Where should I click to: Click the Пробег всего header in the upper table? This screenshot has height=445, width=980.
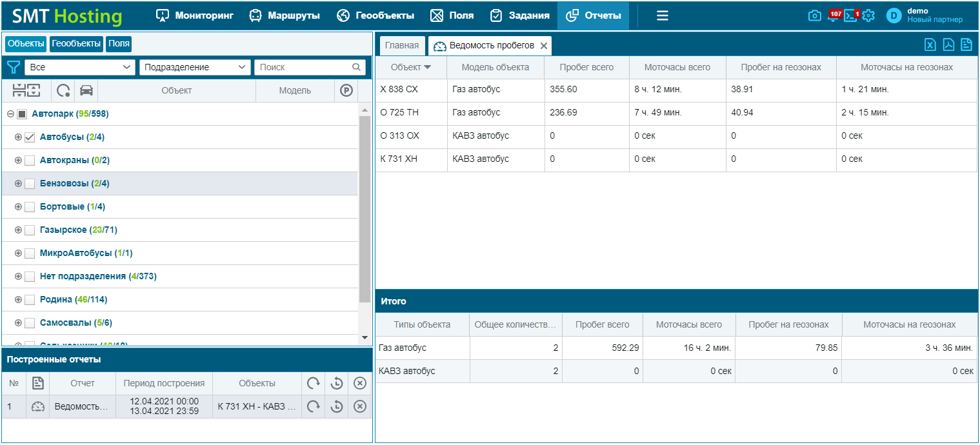[x=586, y=67]
